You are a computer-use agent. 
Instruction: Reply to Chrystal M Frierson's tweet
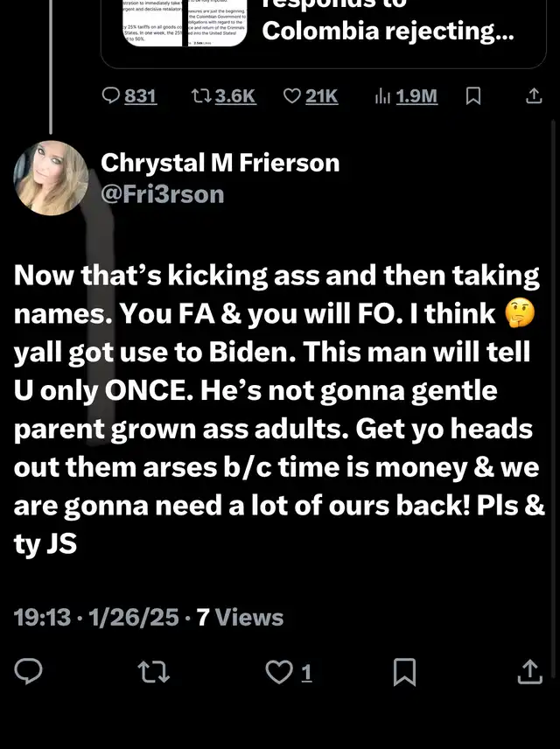[x=29, y=671]
